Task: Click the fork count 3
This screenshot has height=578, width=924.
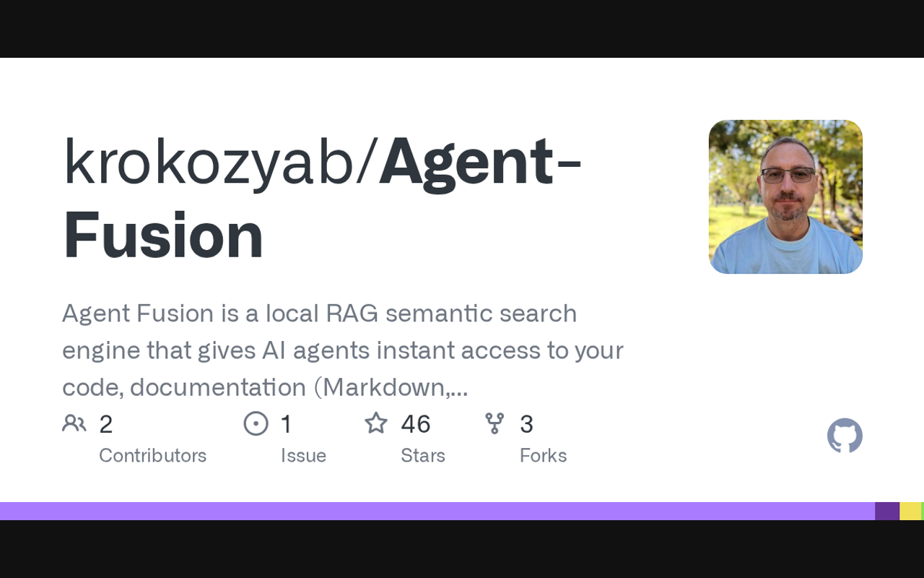Action: click(526, 424)
